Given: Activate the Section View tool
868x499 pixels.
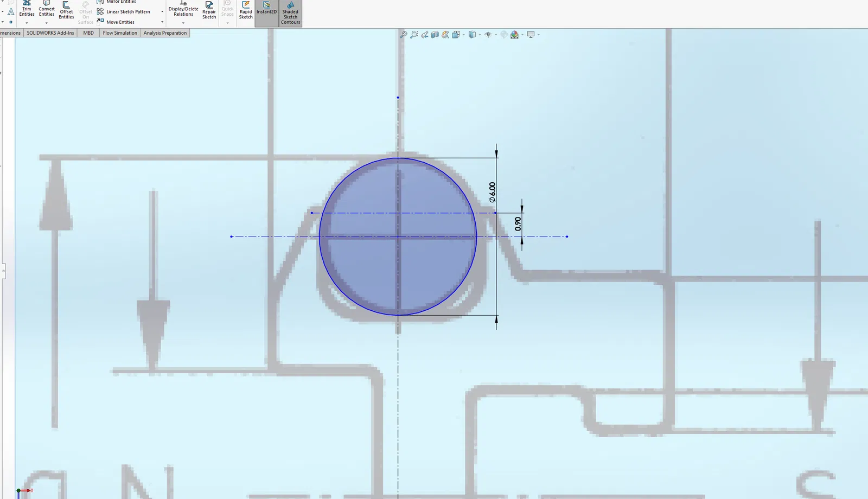Looking at the screenshot, I should [x=435, y=35].
